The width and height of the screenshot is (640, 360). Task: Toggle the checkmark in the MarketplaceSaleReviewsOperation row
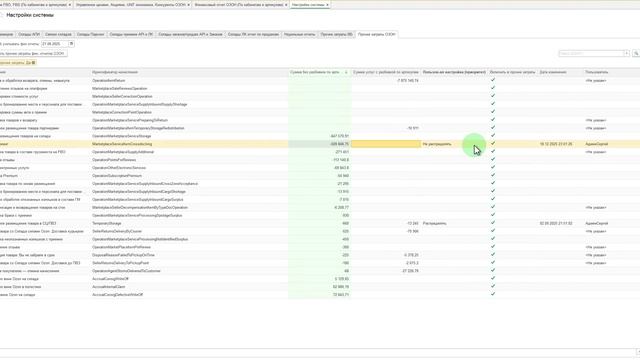coord(493,88)
